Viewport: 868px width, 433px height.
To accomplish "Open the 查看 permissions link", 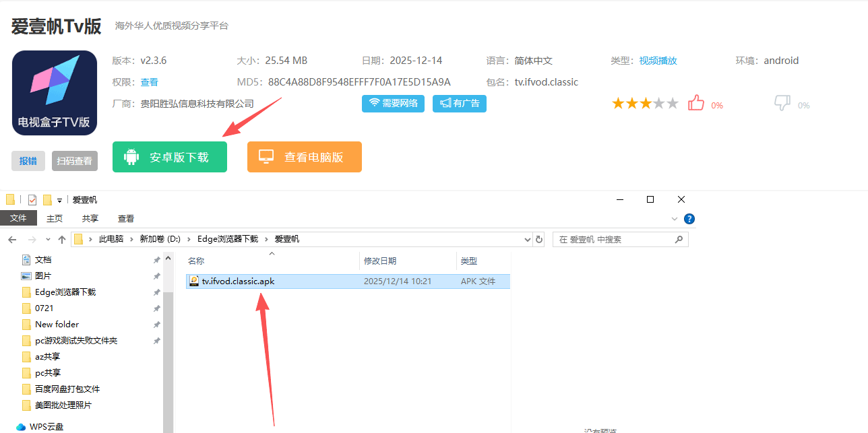I will pos(149,82).
